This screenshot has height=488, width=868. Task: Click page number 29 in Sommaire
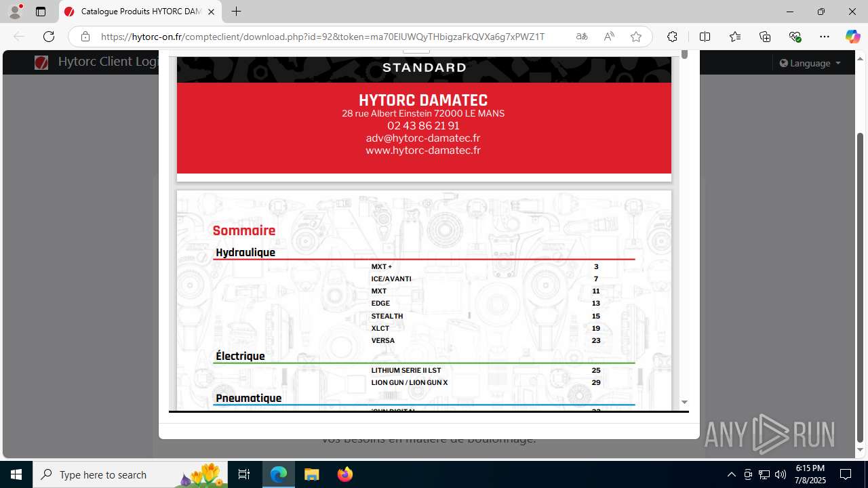coord(596,383)
